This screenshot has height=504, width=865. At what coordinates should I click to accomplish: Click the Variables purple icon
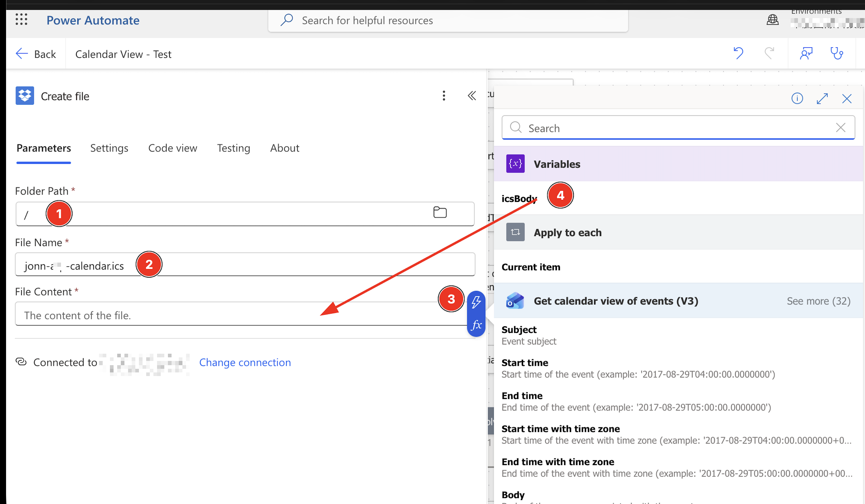tap(515, 164)
